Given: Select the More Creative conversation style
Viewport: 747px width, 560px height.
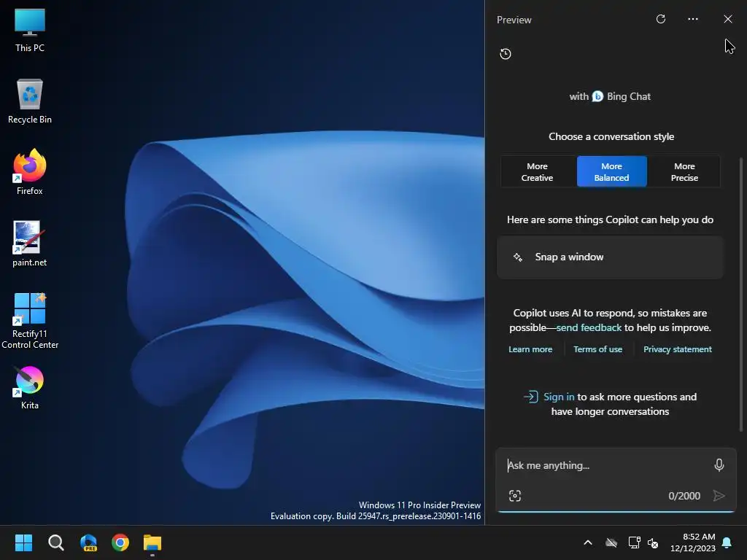Looking at the screenshot, I should pos(537,172).
